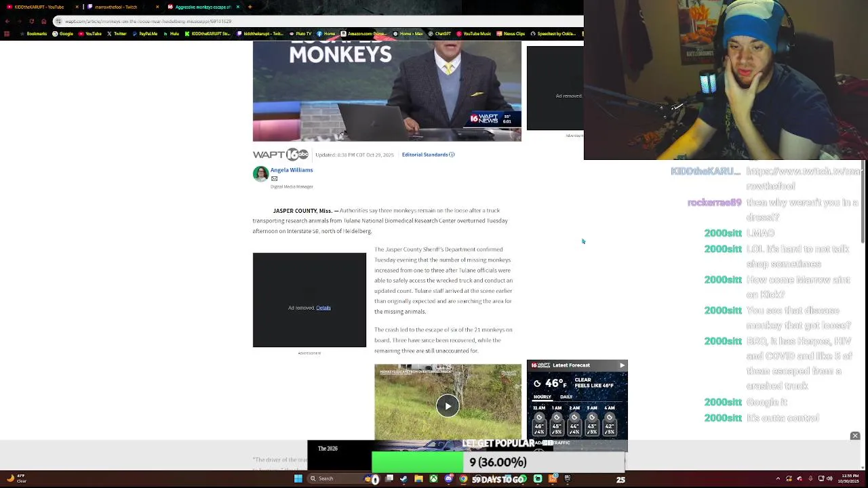Open Steam from the taskbar

point(404,479)
